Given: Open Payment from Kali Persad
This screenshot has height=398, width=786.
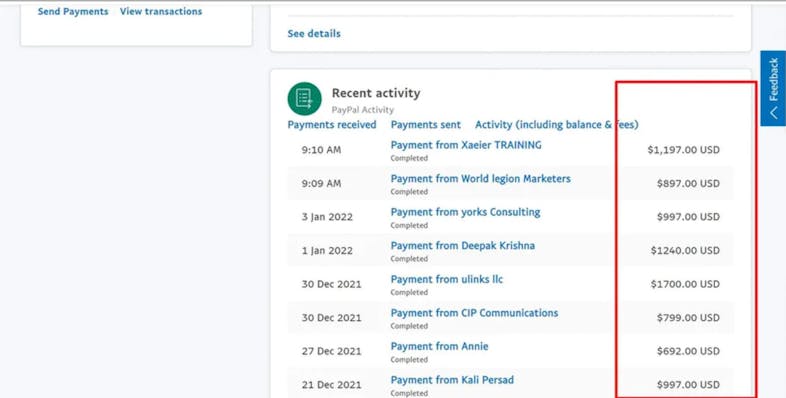Looking at the screenshot, I should [452, 380].
